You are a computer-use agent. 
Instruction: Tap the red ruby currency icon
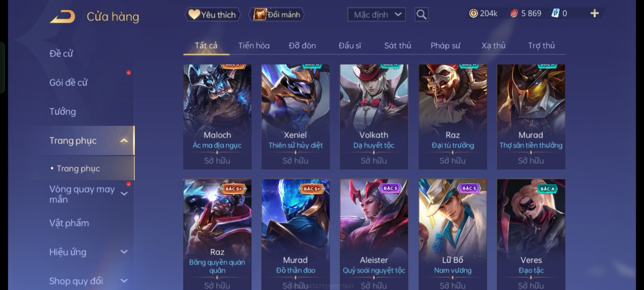(514, 13)
